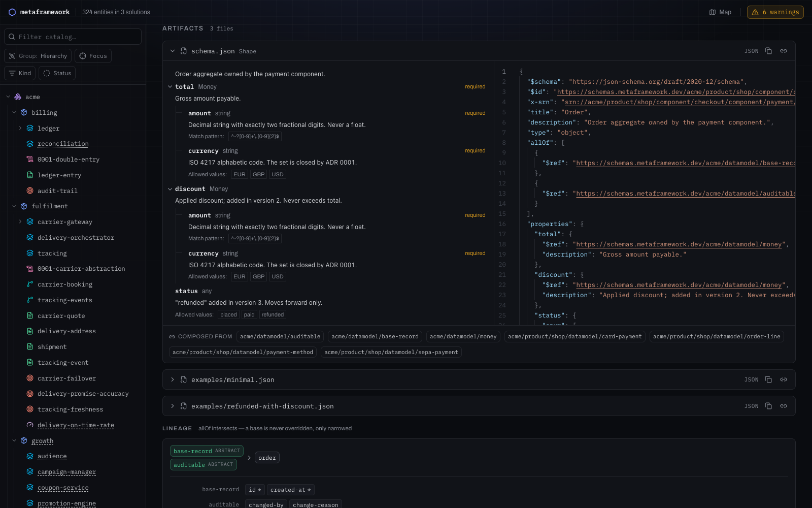Select the auditable ABSTRACT lineage node

pyautogui.click(x=204, y=464)
